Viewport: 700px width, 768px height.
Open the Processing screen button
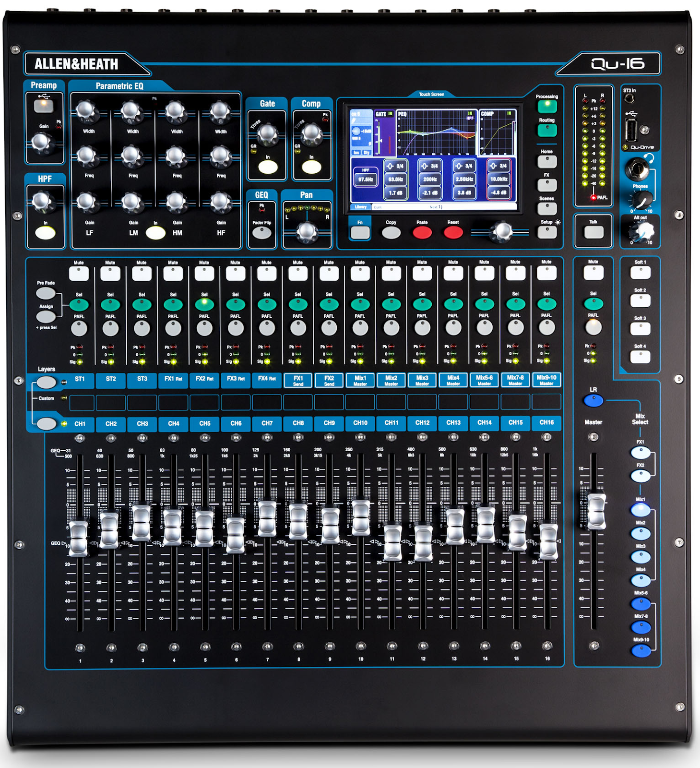547,106
